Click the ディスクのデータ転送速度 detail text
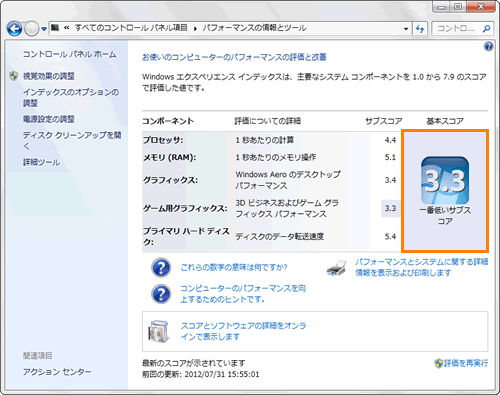The height and width of the screenshot is (395, 500). [x=280, y=237]
